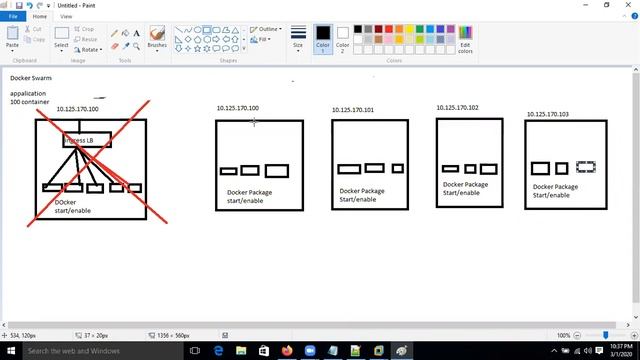
Task: Click the Brushes tool button
Action: [157, 37]
